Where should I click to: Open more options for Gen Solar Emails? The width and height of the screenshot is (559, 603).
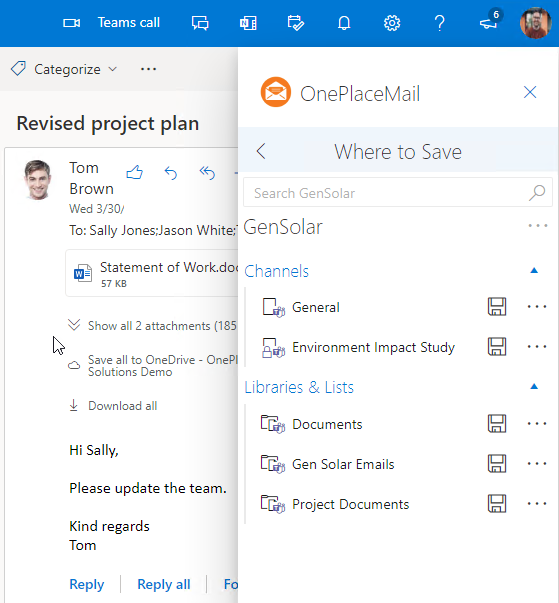(x=537, y=463)
